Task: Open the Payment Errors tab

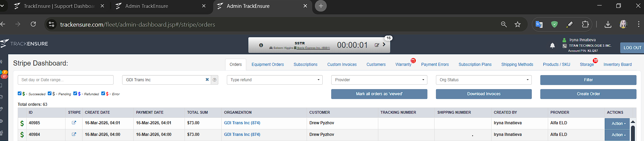Action: click(435, 65)
